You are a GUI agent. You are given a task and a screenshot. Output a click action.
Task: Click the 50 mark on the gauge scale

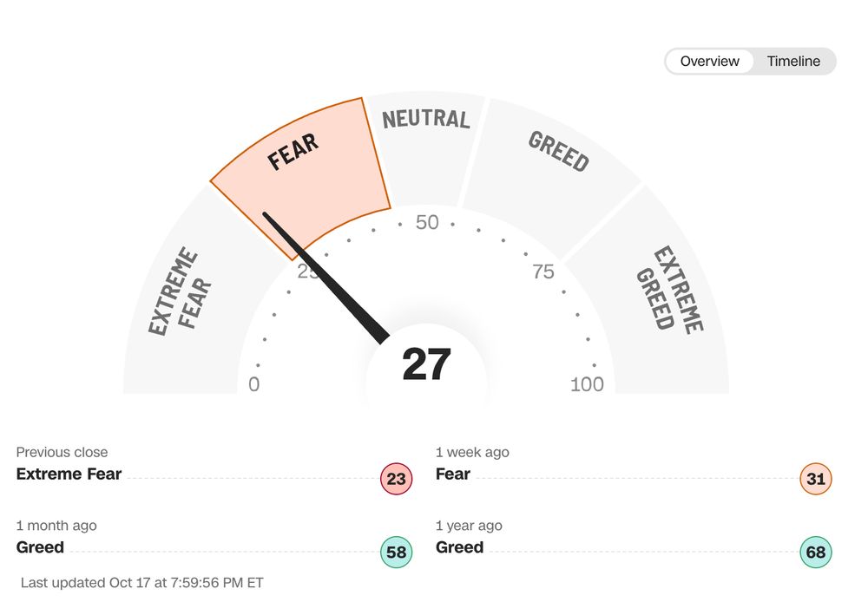point(427,223)
